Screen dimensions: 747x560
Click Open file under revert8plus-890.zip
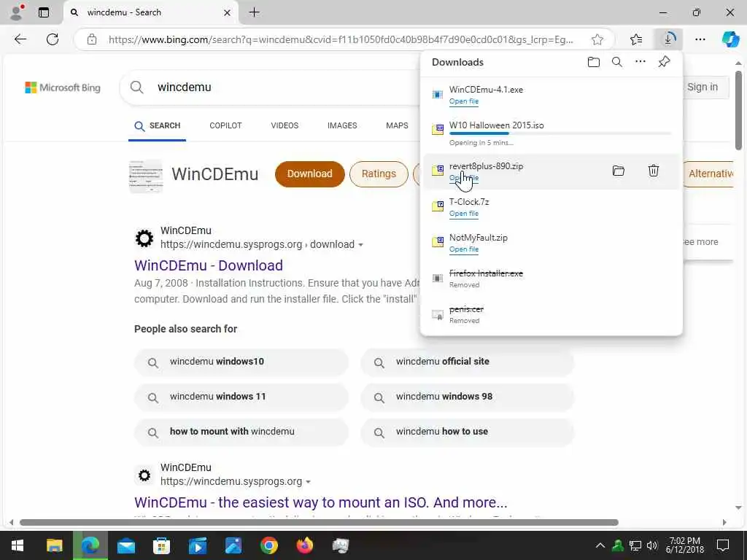tap(463, 178)
